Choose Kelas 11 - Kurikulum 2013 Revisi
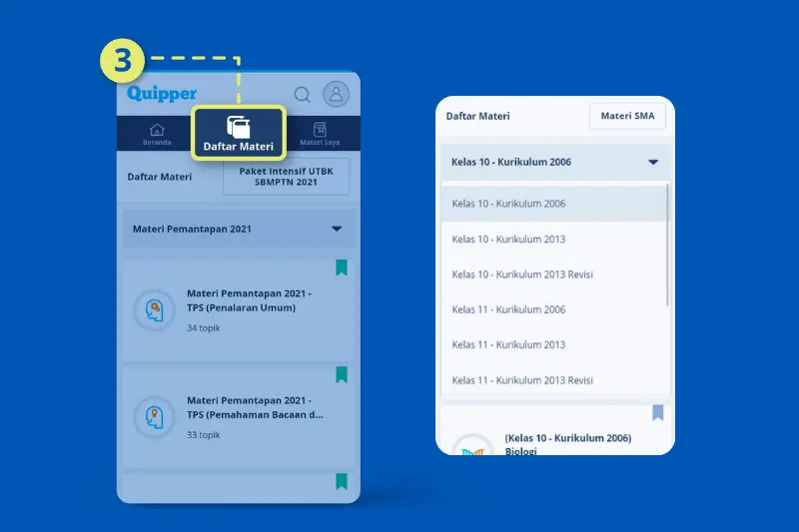This screenshot has height=532, width=799. tap(554, 380)
